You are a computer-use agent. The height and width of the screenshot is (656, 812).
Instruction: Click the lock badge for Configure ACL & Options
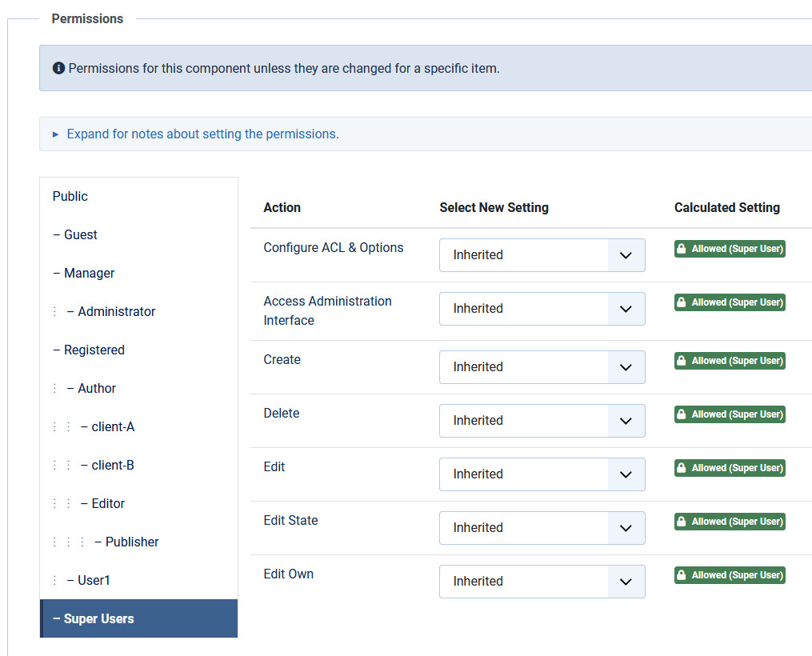pyautogui.click(x=729, y=249)
